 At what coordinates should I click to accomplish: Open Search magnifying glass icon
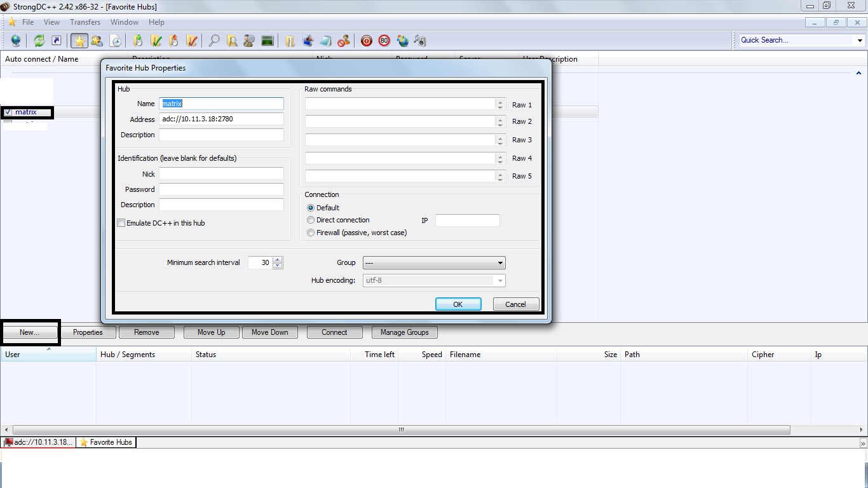[214, 41]
